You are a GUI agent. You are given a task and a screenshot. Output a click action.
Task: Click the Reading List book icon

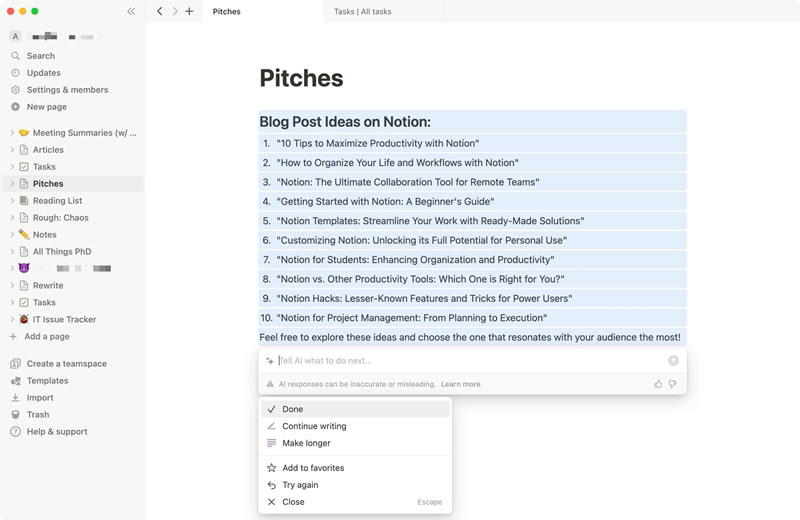23,201
